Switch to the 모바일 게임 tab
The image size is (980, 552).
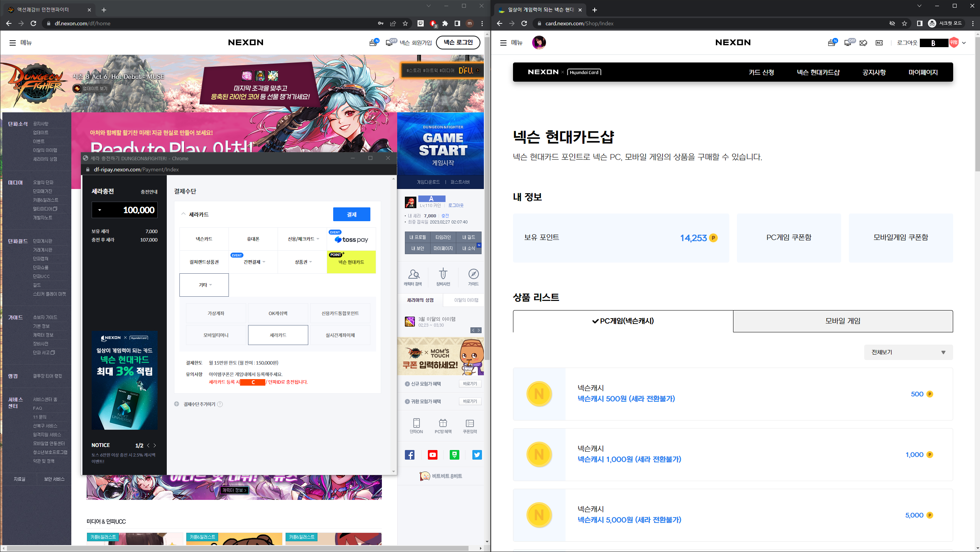843,321
